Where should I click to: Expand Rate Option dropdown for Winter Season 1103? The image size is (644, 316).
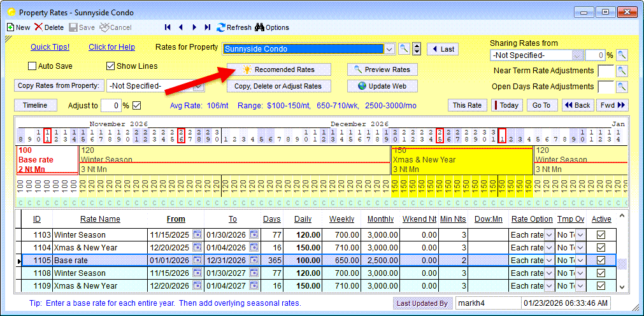(549, 235)
